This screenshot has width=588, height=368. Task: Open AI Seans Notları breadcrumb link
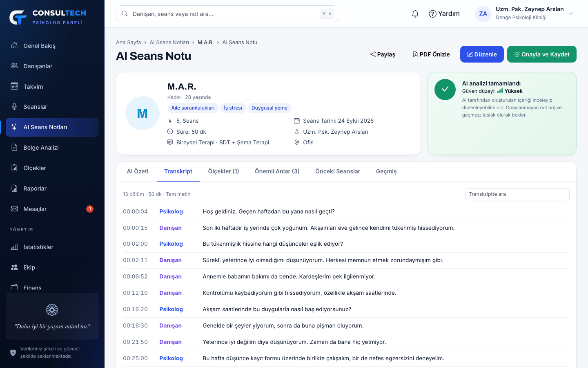169,42
